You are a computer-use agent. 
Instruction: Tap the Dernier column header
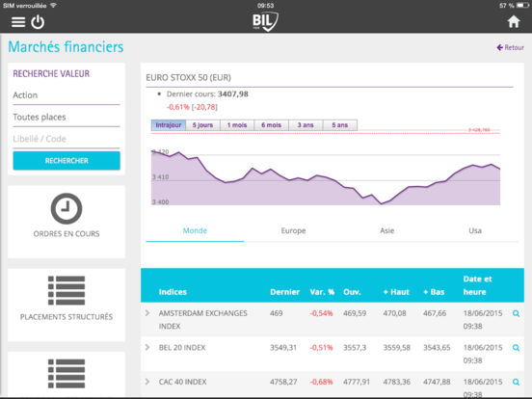[x=284, y=292]
